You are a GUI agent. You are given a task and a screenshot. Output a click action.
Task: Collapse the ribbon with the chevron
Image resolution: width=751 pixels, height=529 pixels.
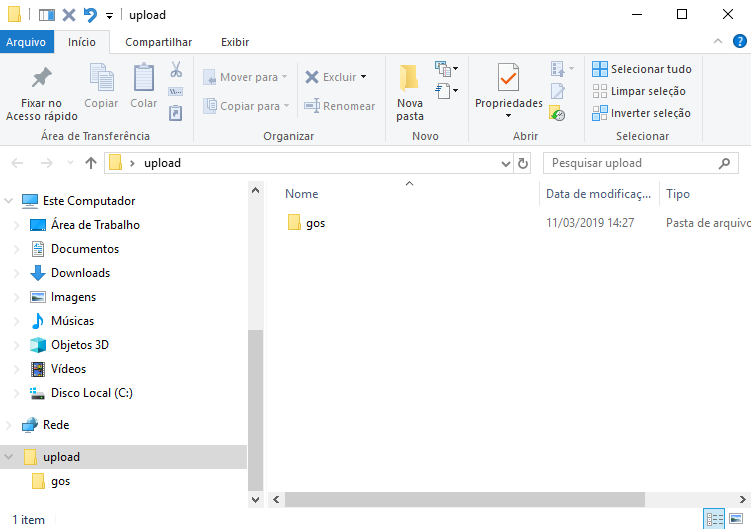[x=717, y=41]
